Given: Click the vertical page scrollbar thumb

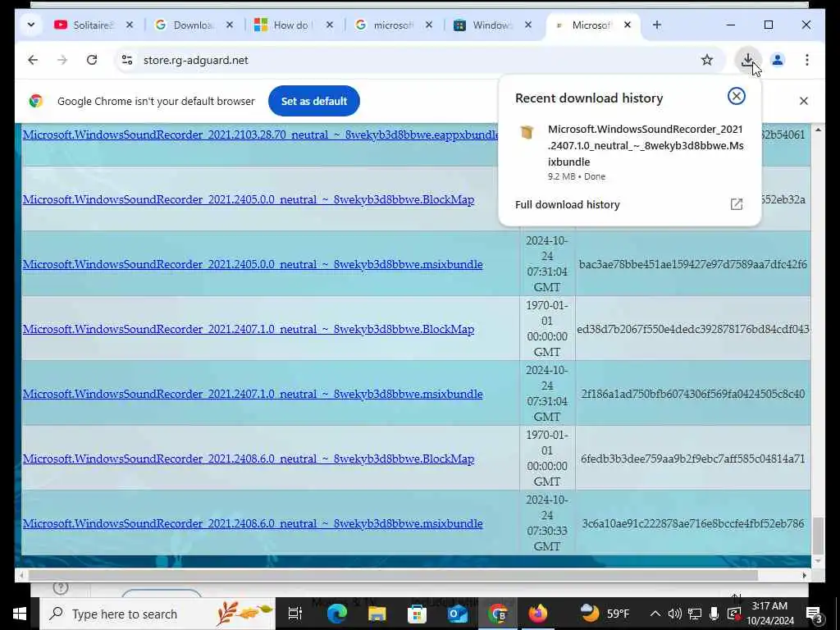Looking at the screenshot, I should (818, 536).
